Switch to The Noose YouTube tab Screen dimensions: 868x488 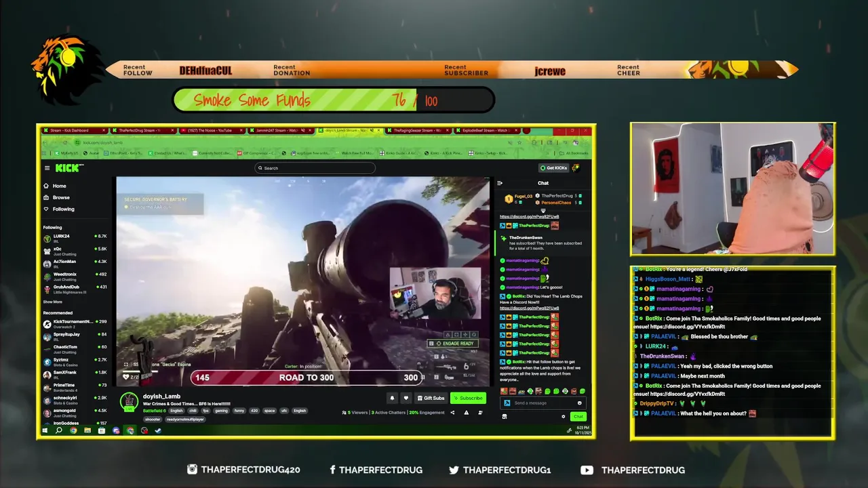[212, 130]
